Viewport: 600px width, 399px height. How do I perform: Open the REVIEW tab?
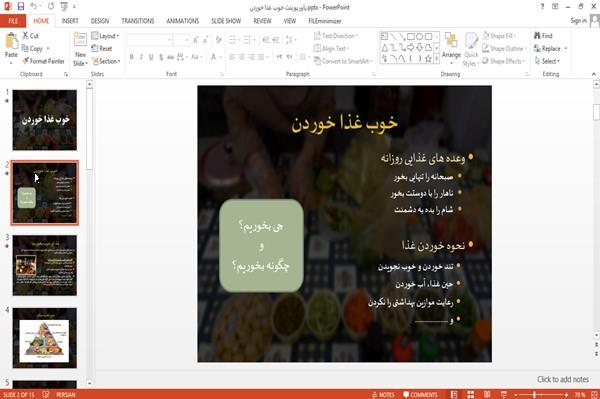tap(262, 21)
